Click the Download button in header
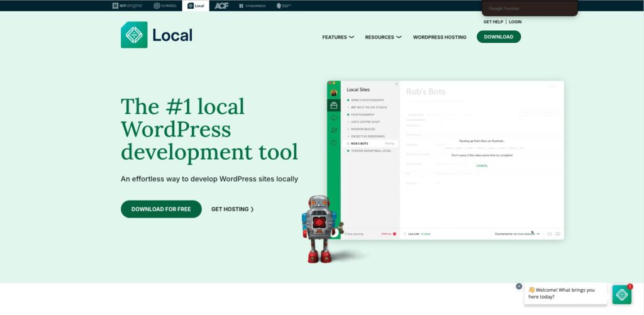 point(499,36)
